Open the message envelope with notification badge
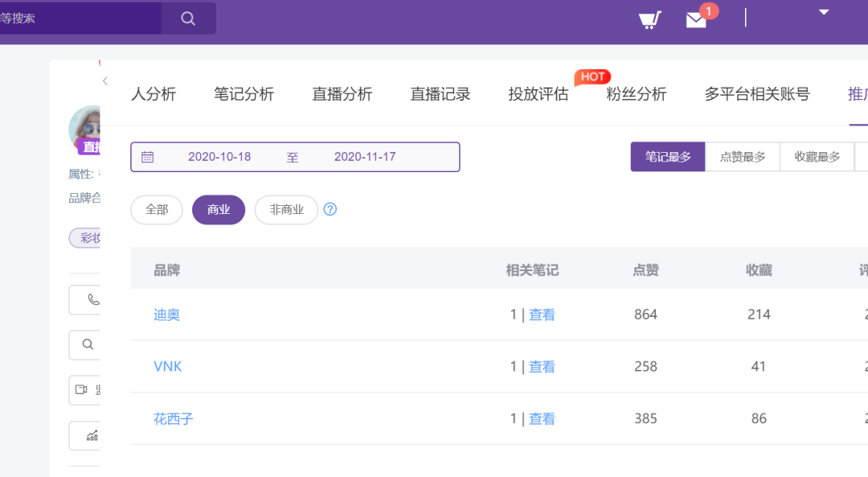868x477 pixels. (696, 19)
